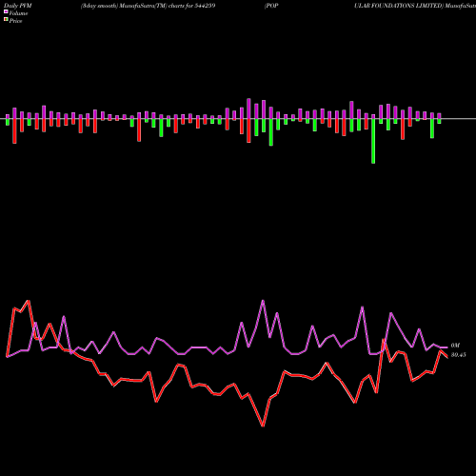Click the tallest green downward bar

point(373,141)
